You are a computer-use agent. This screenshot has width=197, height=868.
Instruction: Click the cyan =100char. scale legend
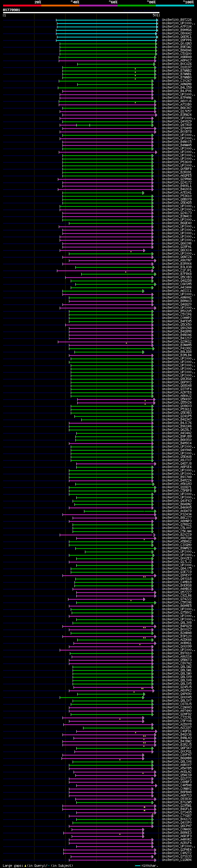[x=147, y=865]
